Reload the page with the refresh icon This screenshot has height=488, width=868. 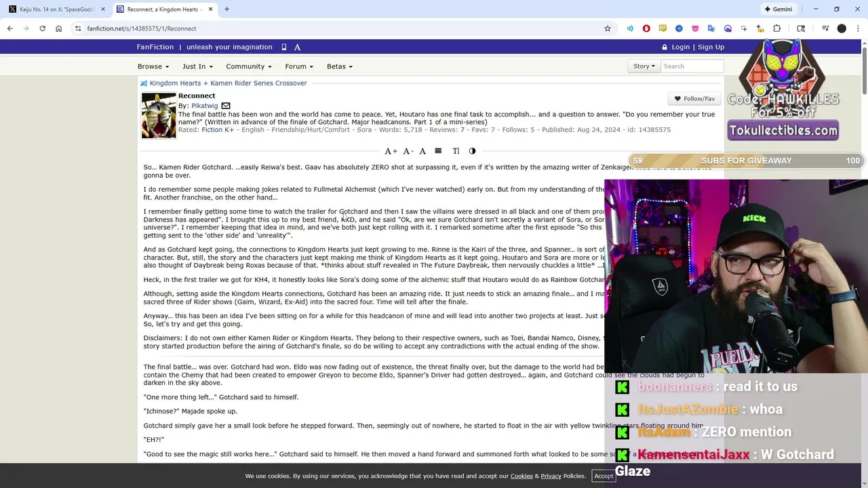coord(42,28)
